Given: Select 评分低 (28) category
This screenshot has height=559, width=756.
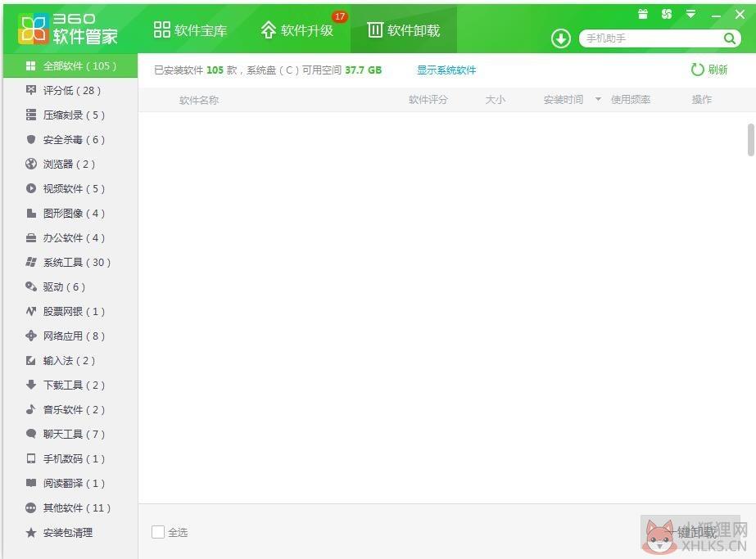Looking at the screenshot, I should point(70,90).
